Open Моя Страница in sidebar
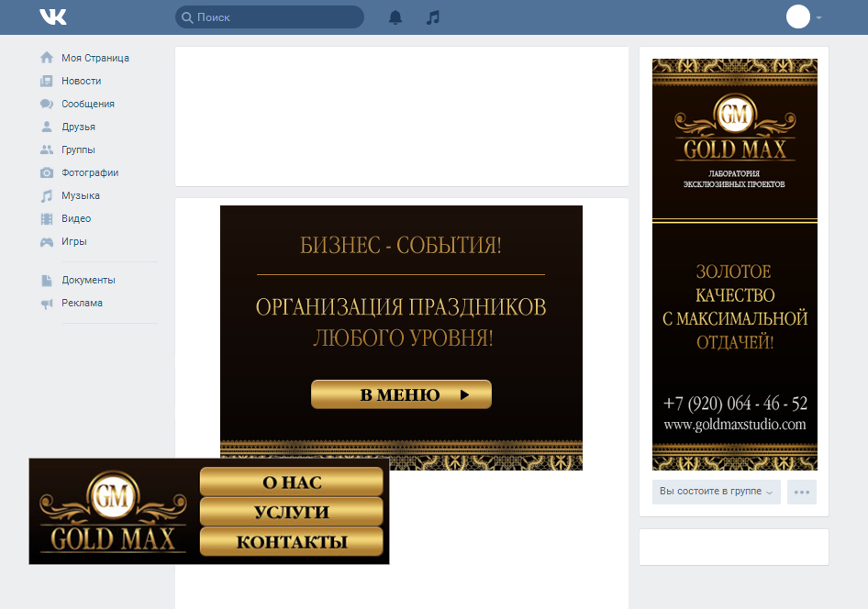 click(95, 58)
